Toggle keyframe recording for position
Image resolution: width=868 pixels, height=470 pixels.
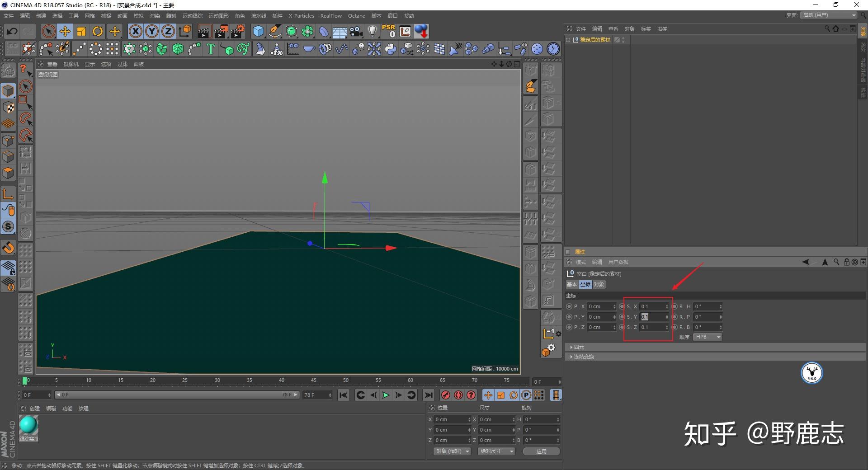[487, 395]
